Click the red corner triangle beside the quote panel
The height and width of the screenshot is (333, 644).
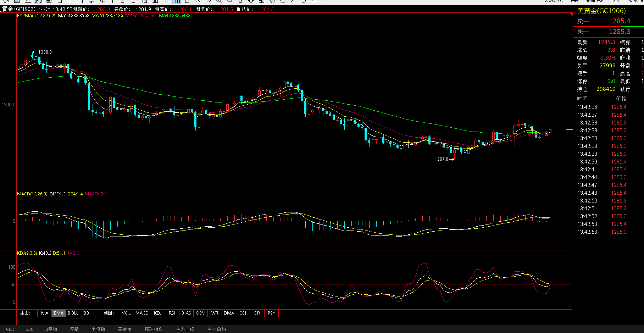tap(571, 14)
